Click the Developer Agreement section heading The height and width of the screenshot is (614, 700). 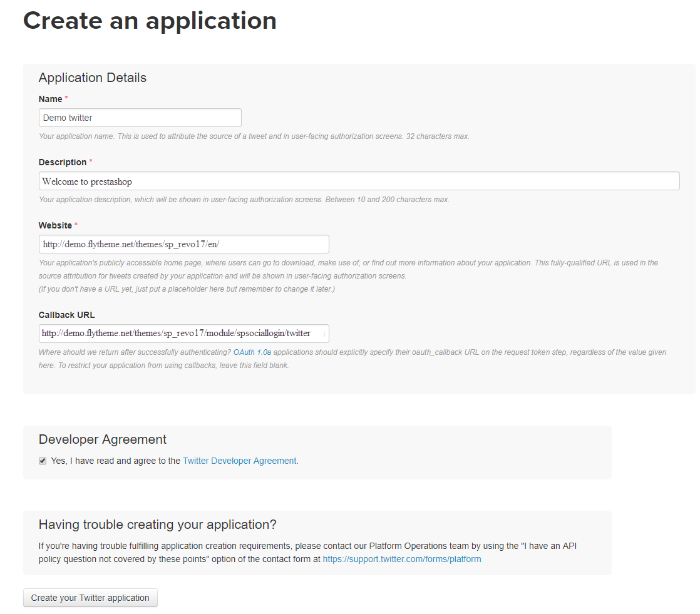103,439
